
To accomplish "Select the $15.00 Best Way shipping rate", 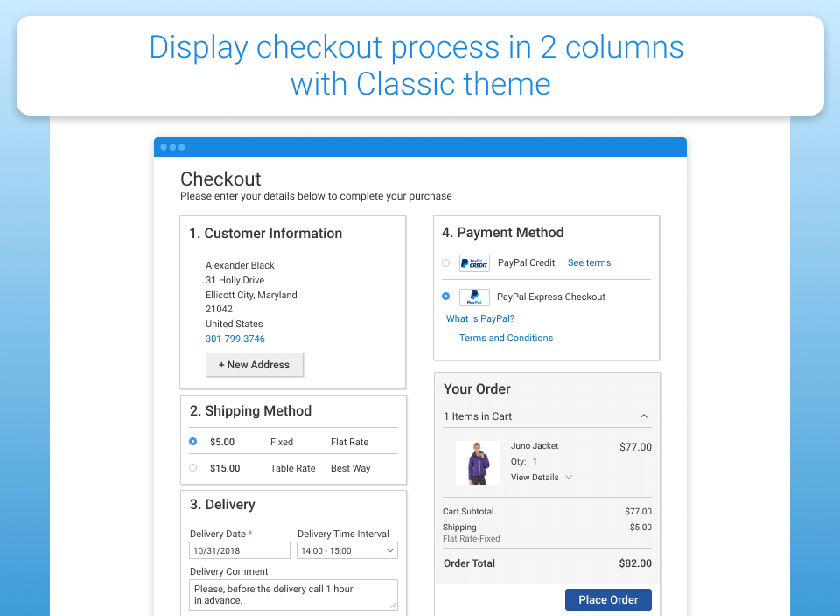I will click(192, 468).
